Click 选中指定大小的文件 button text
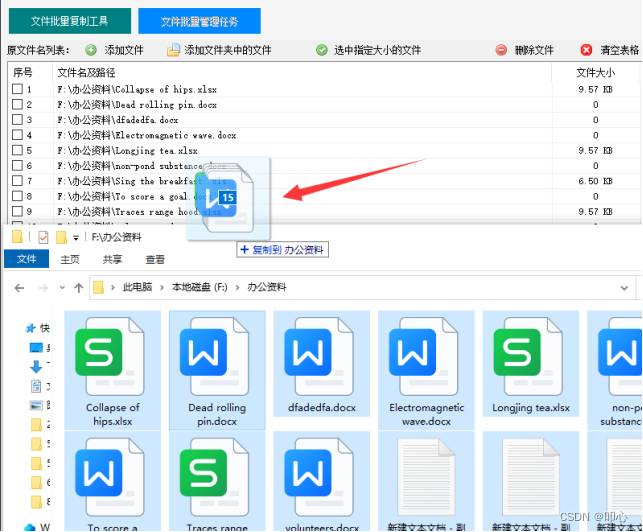 377,50
